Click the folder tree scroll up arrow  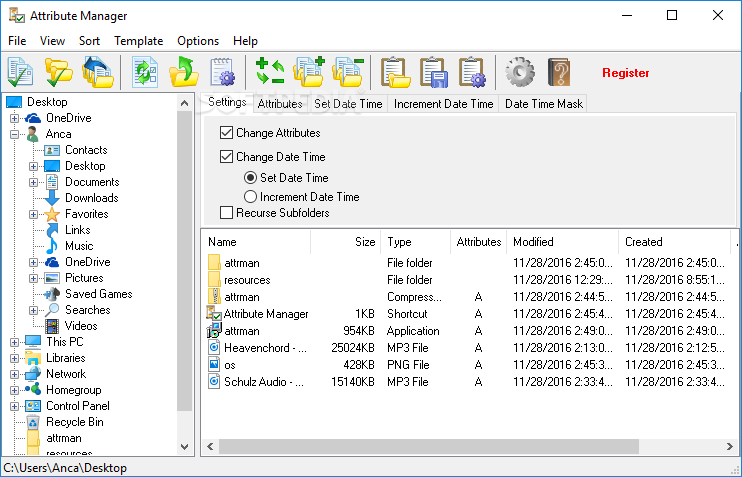[185, 103]
